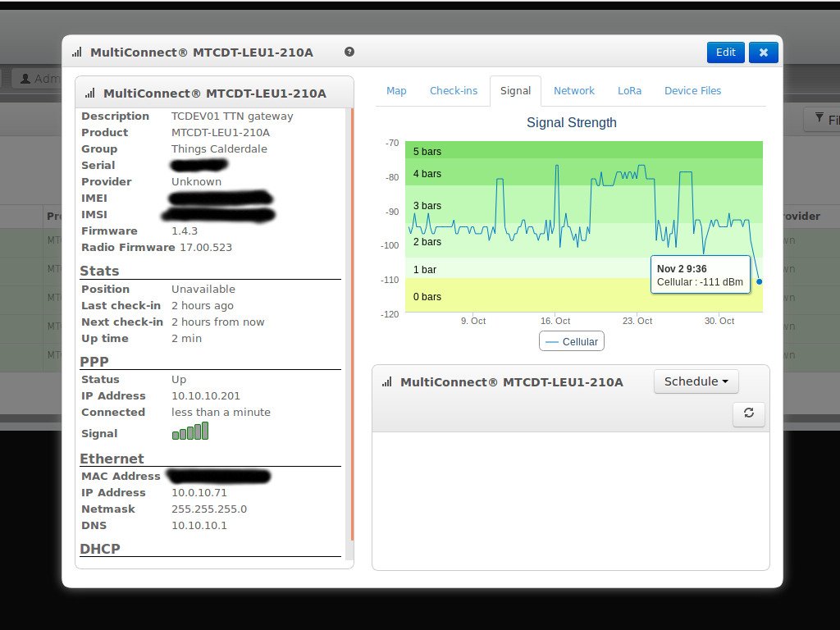Viewport: 840px width, 630px height.
Task: Click radio firmware value '17.00.523'
Action: (x=206, y=248)
